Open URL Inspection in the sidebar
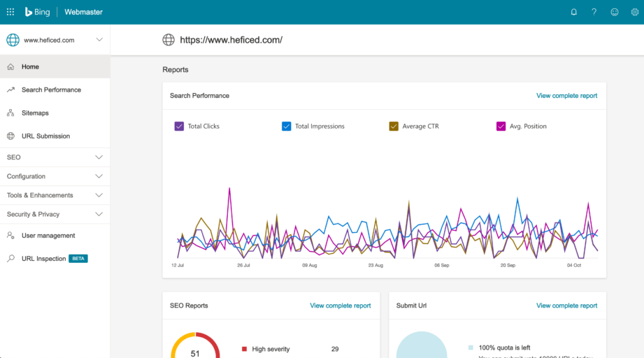 [x=55, y=258]
